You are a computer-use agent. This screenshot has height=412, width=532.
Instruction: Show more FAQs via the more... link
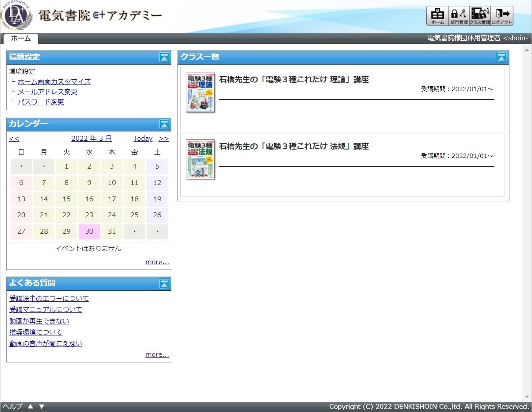click(x=157, y=354)
